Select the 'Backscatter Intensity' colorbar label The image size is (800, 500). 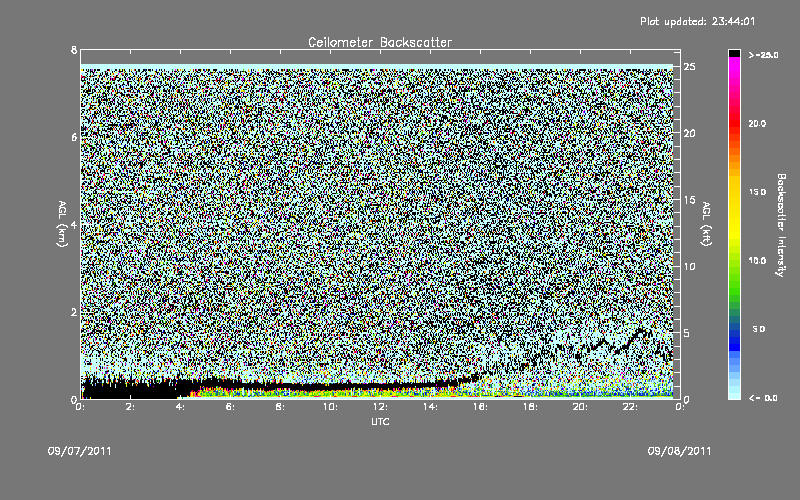tap(781, 225)
